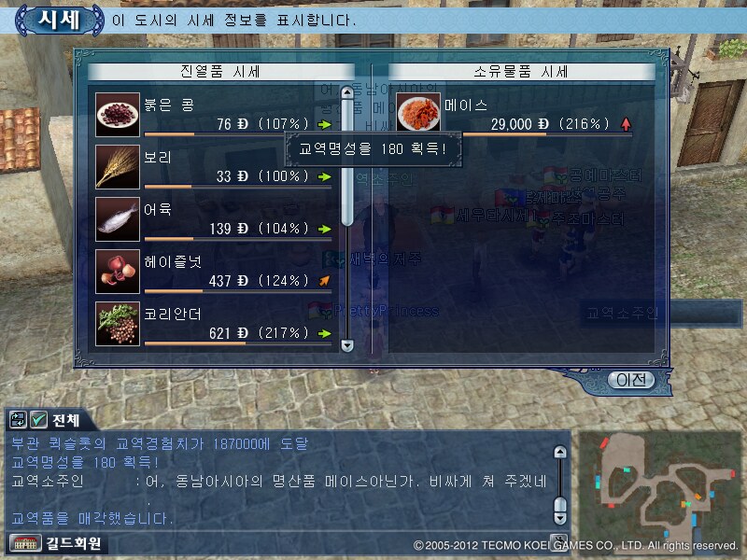
Task: Click the chat channel switch icon
Action: [18, 420]
